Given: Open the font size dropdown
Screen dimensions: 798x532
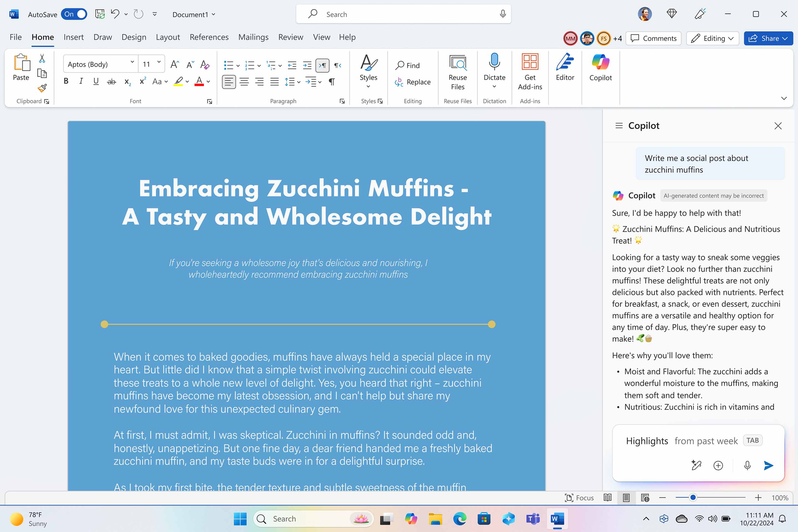Looking at the screenshot, I should (158, 63).
